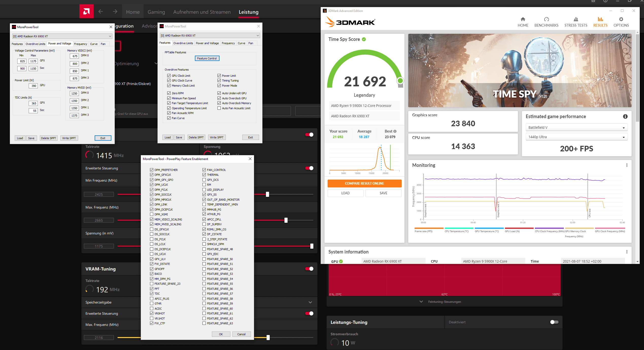Open Curve tab in left MorePowerTool
The image size is (644, 350).
(x=94, y=44)
